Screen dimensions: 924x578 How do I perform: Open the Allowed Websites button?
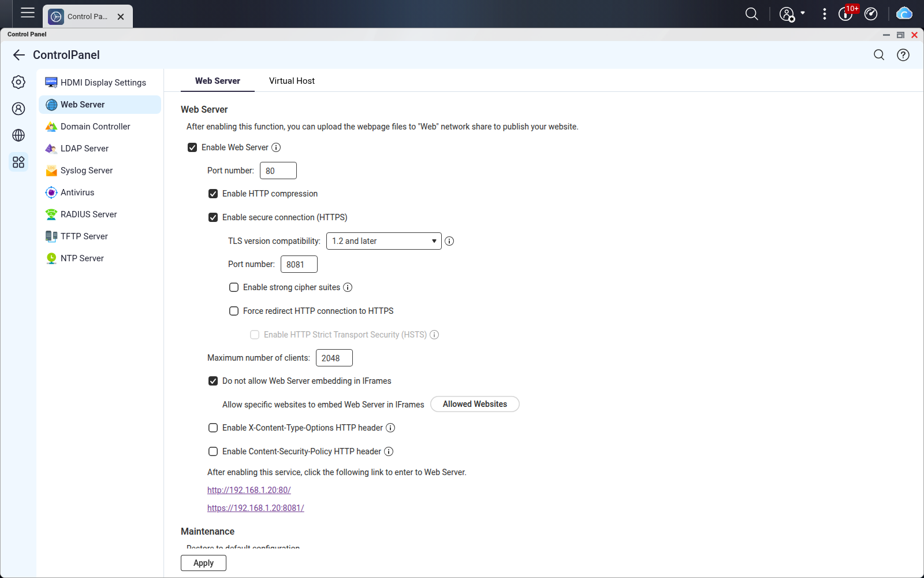tap(475, 404)
